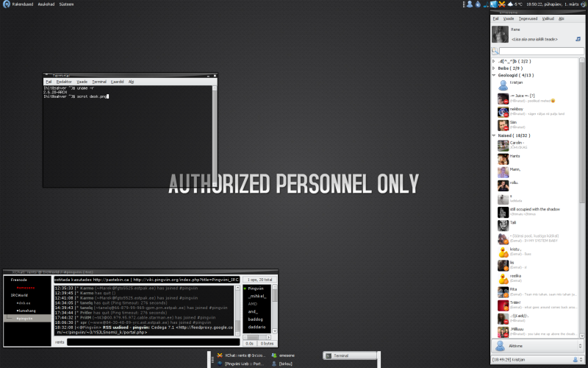Select contact Siim in contact list

pyautogui.click(x=535, y=124)
